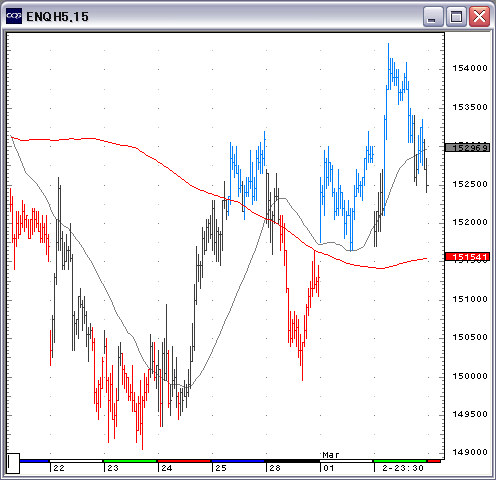This screenshot has height=480, width=496.
Task: Minimize the ENQH5,15 chart window
Action: (x=433, y=16)
